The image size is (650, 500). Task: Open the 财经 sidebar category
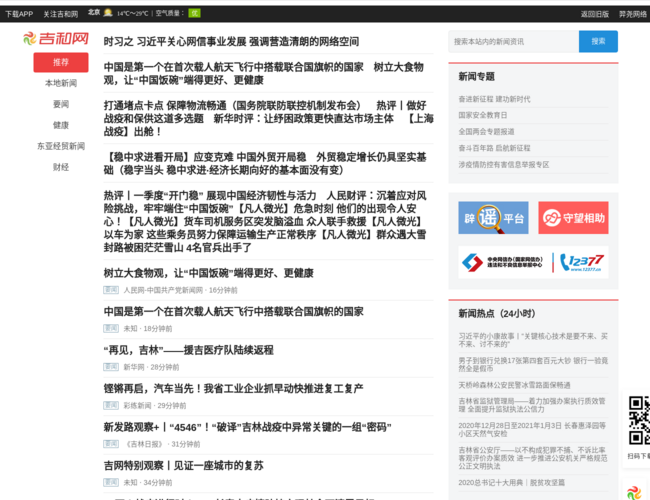coord(61,167)
